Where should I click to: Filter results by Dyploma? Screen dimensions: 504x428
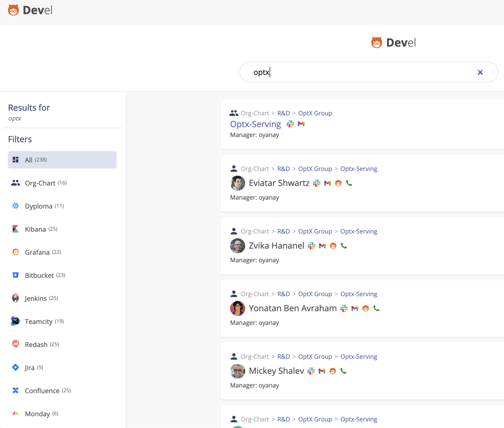(x=62, y=206)
